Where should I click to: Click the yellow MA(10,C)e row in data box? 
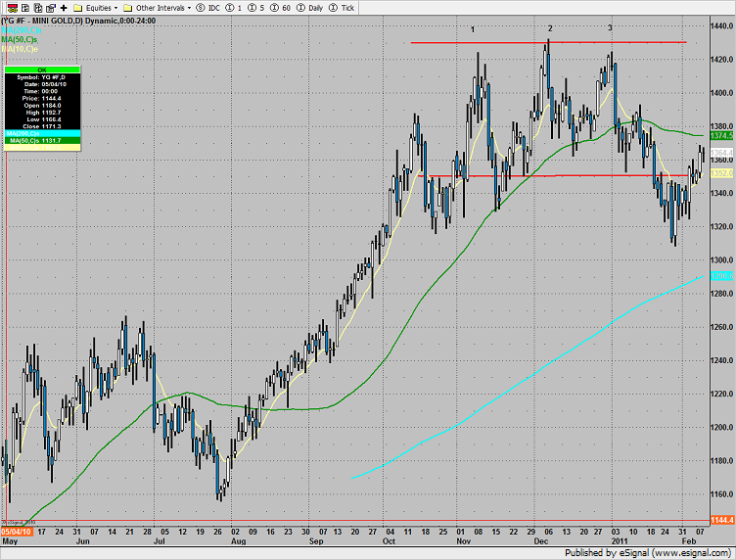42,148
